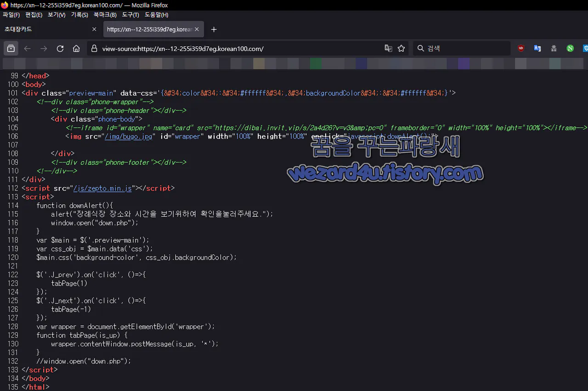
Task: Click the green NoScript extension icon
Action: tap(570, 48)
